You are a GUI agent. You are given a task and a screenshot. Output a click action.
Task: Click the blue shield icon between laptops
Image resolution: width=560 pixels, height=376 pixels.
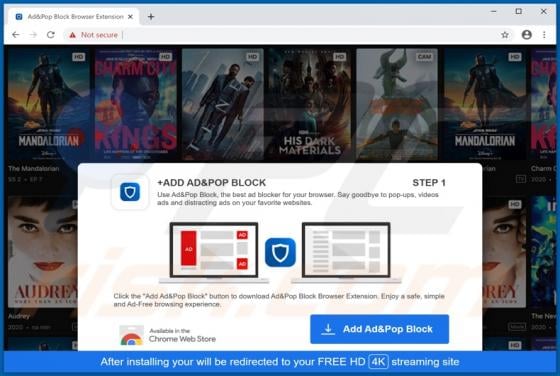click(x=280, y=252)
